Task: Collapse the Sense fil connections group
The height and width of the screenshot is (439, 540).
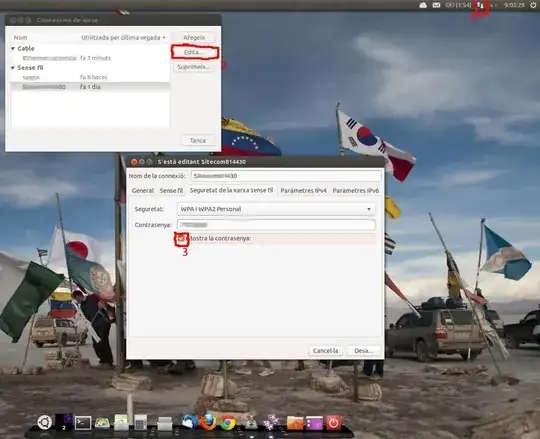Action: click(x=13, y=68)
